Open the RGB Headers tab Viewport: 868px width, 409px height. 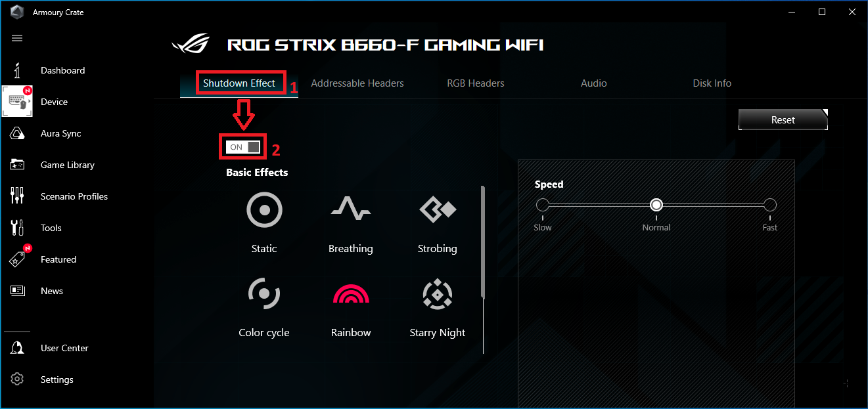(476, 83)
